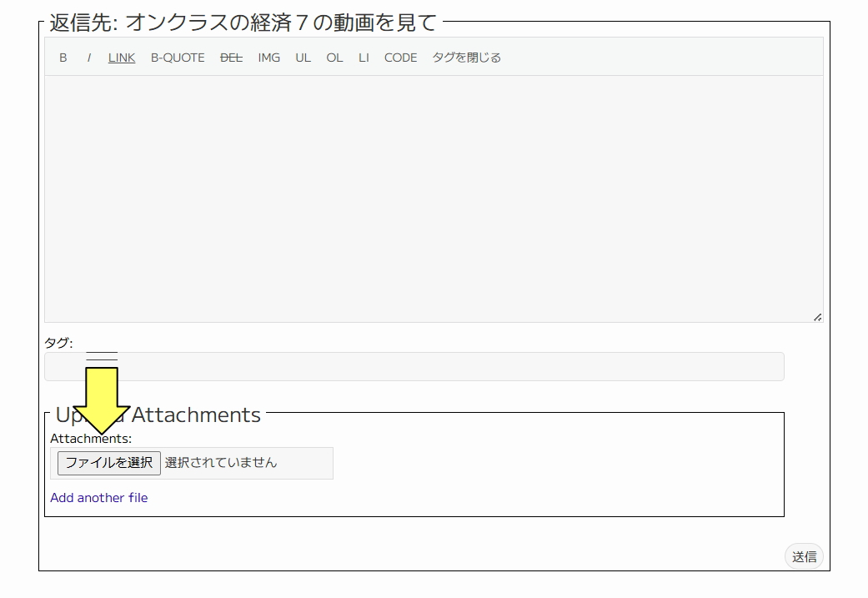The width and height of the screenshot is (868, 598).
Task: Apply italic with the I button
Action: tap(88, 58)
